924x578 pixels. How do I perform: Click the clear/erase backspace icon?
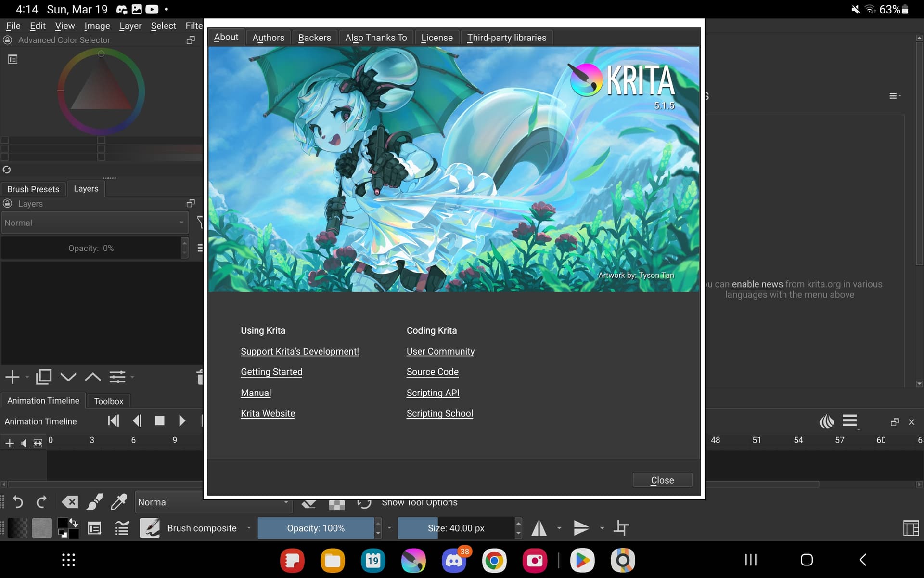(x=70, y=502)
